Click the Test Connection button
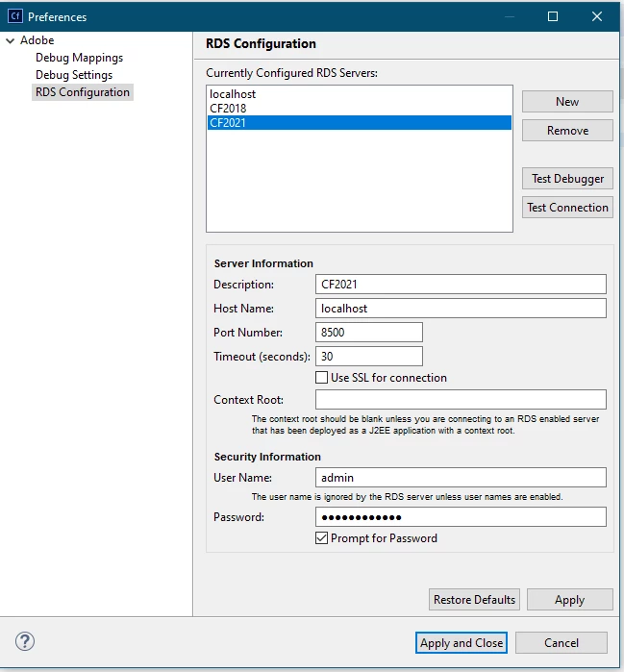This screenshot has width=624, height=672. (x=567, y=208)
